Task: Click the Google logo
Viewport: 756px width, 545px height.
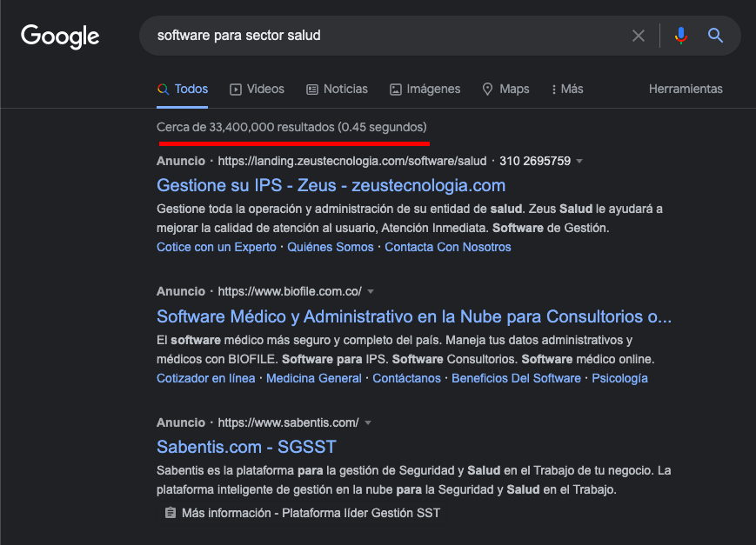Action: [x=60, y=37]
